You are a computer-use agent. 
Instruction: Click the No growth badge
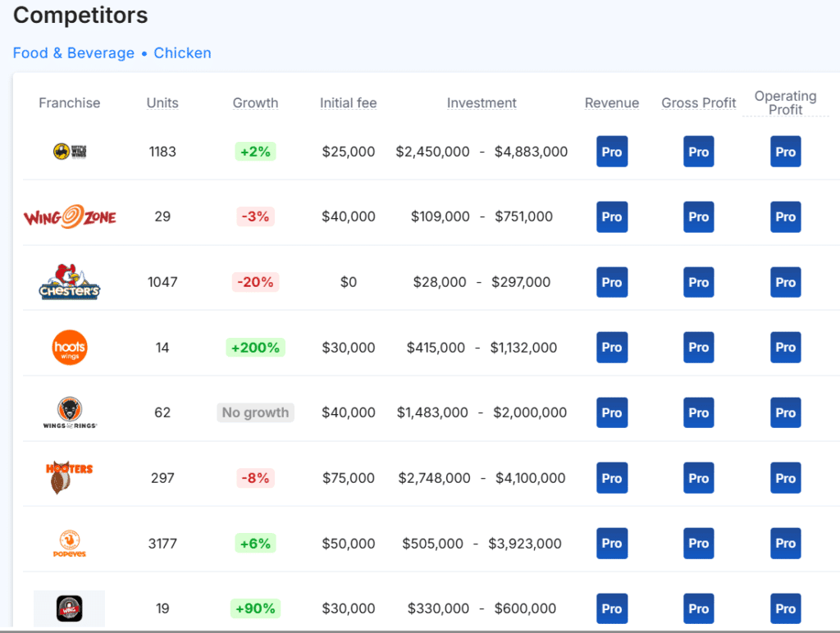(x=256, y=413)
